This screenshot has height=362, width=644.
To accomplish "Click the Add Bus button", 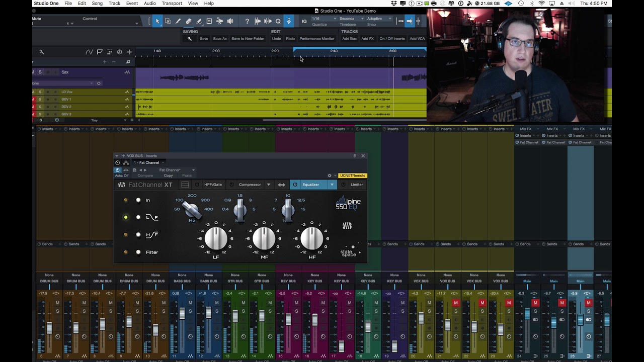I will (x=349, y=39).
